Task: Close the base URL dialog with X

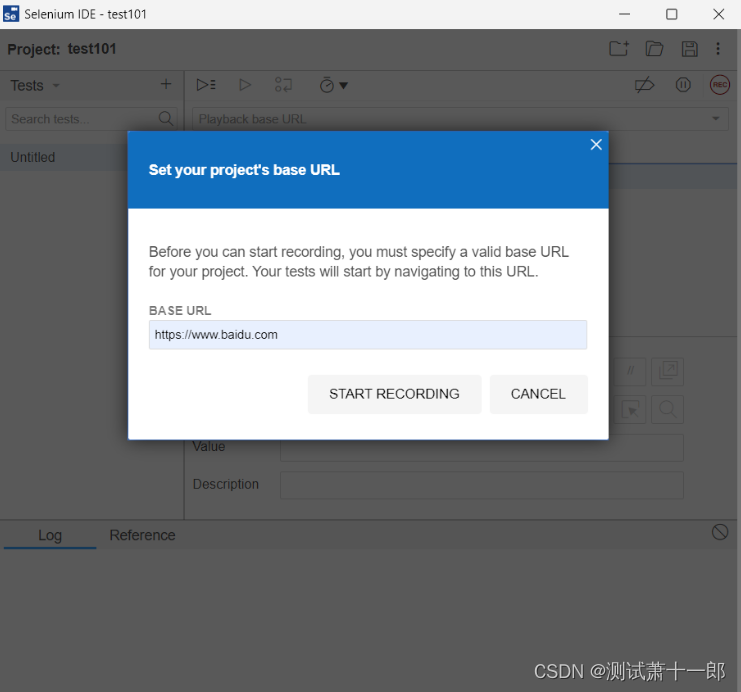Action: point(596,145)
